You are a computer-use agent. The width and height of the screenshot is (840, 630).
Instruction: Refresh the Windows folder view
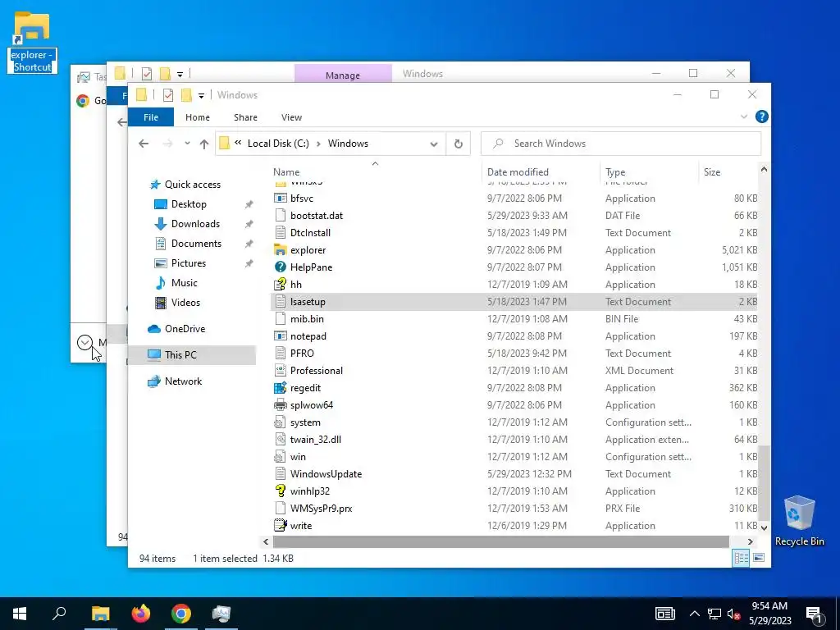(458, 144)
